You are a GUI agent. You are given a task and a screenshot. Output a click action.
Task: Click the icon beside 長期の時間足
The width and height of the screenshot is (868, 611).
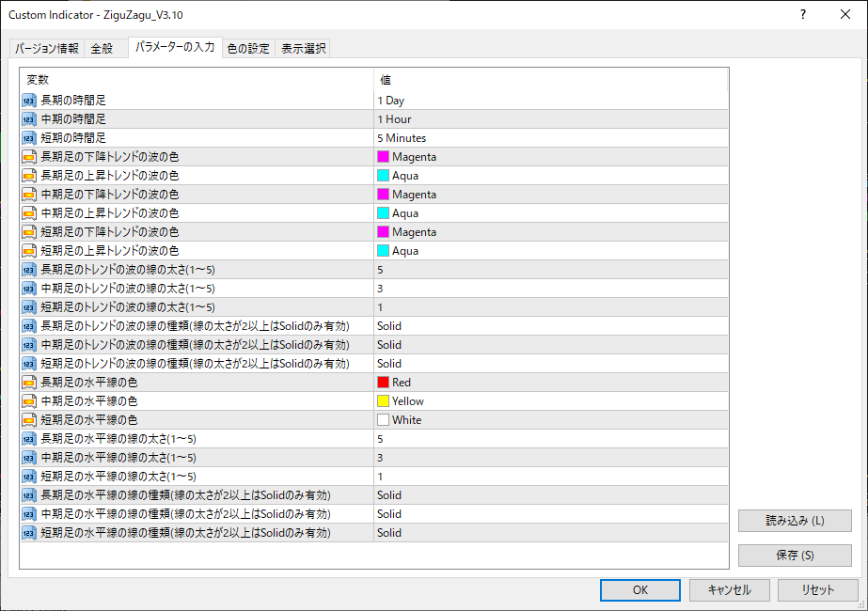point(29,101)
